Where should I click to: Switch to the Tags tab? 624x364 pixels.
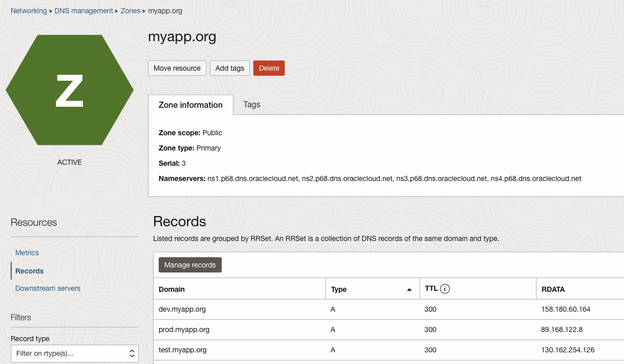coord(252,105)
